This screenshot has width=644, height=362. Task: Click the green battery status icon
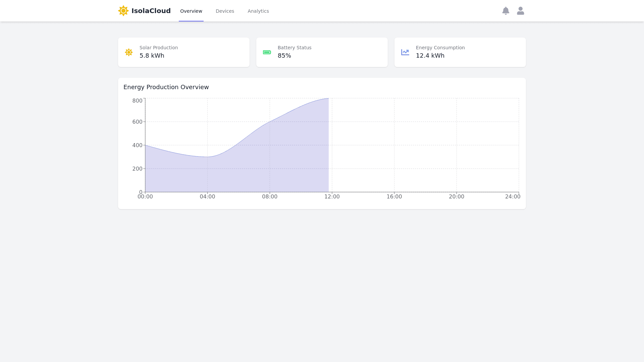coord(267,52)
